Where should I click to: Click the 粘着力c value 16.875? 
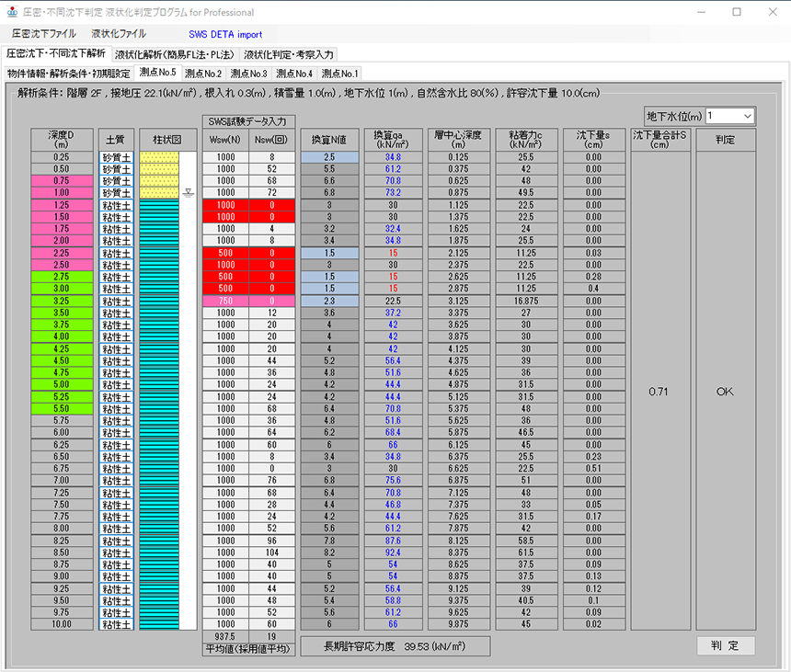click(x=526, y=301)
